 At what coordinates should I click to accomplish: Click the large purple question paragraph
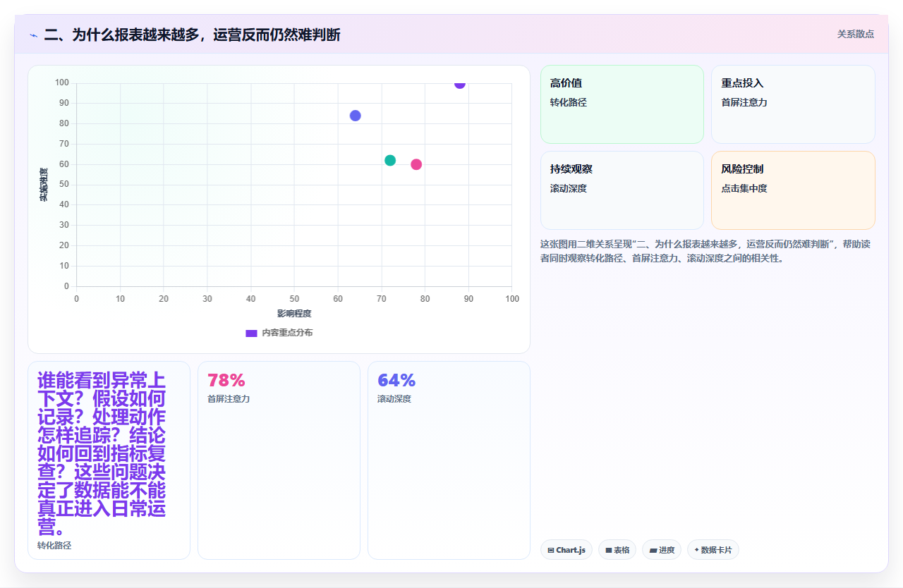[x=102, y=454]
